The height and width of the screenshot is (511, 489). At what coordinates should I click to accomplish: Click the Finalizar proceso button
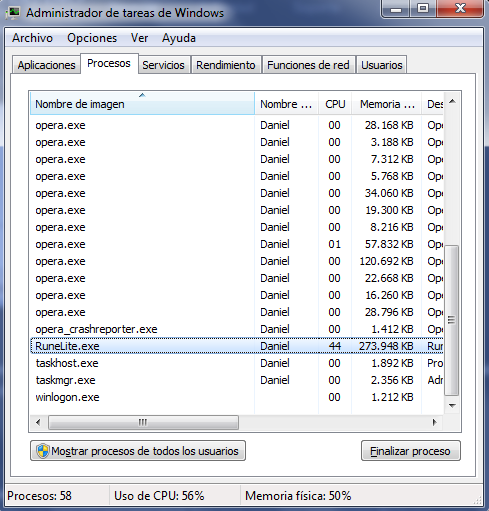(411, 451)
